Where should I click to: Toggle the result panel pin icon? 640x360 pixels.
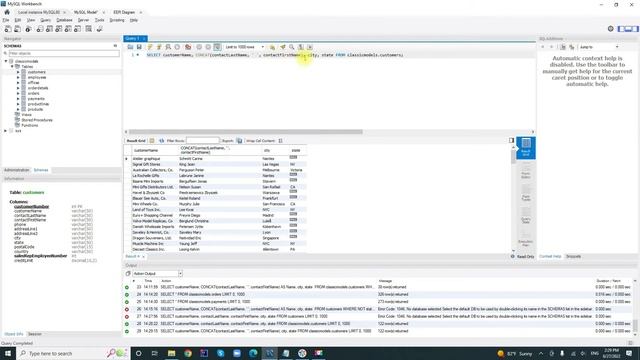[511, 140]
